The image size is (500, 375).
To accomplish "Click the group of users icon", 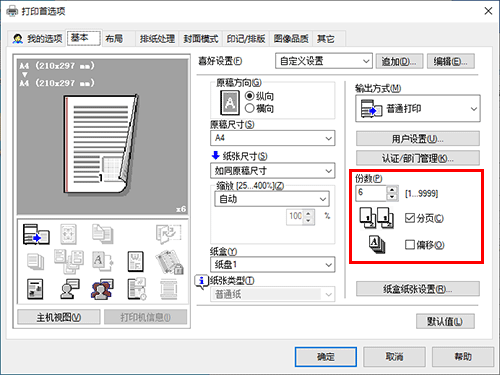I will [x=102, y=289].
